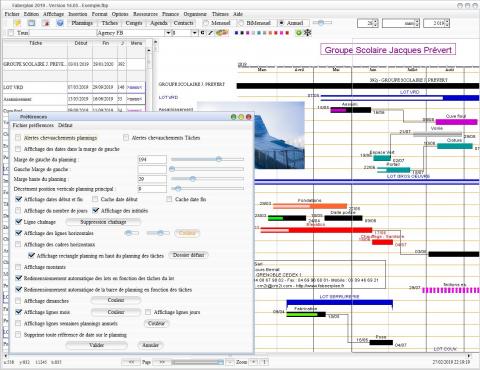Image resolution: width=480 pixels, height=370 pixels.
Task: Open the color palette icon
Action: (x=222, y=33)
